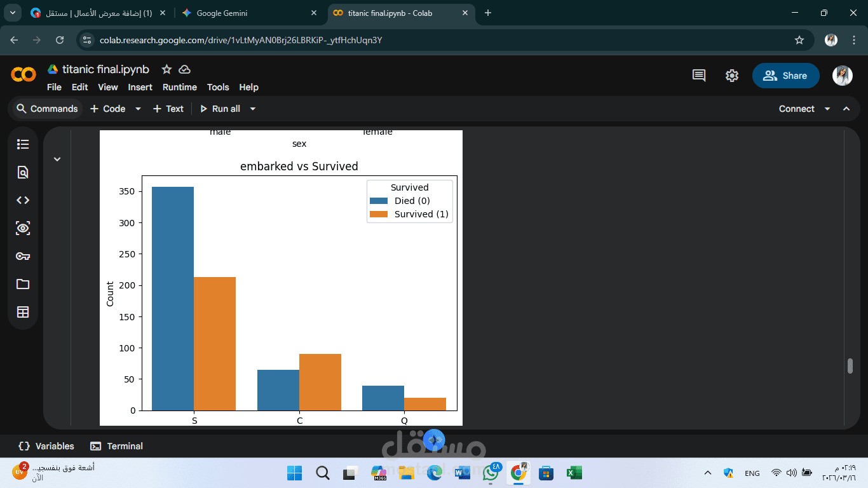Click the browser address bar URL
The width and height of the screenshot is (868, 488).
click(241, 40)
